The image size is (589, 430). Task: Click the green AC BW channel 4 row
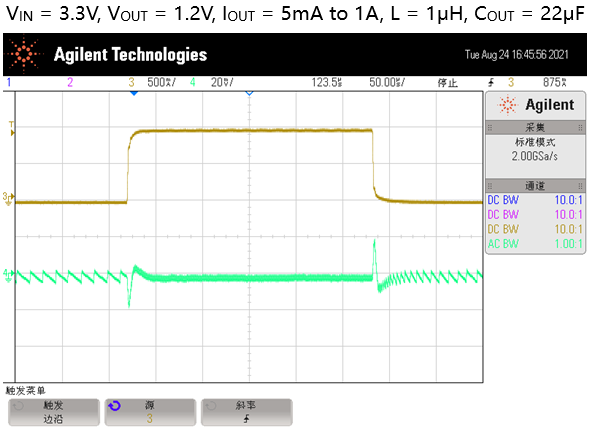click(x=535, y=244)
